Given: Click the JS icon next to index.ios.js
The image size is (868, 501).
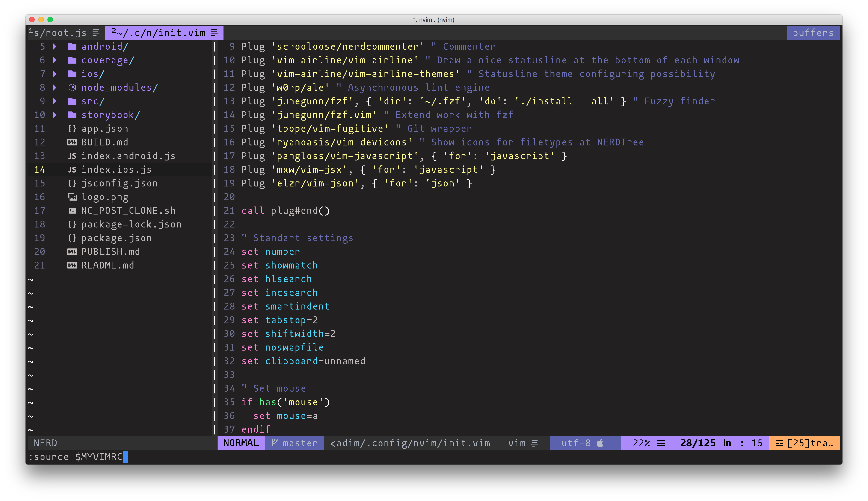Looking at the screenshot, I should (72, 169).
